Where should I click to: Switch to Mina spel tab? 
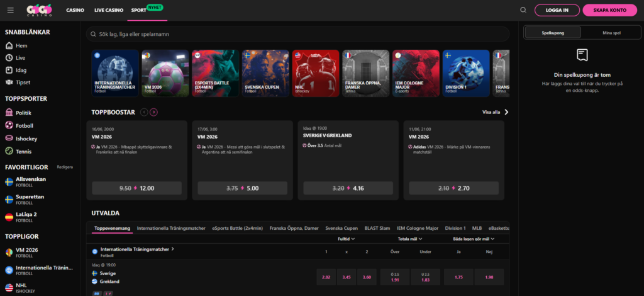(x=611, y=33)
